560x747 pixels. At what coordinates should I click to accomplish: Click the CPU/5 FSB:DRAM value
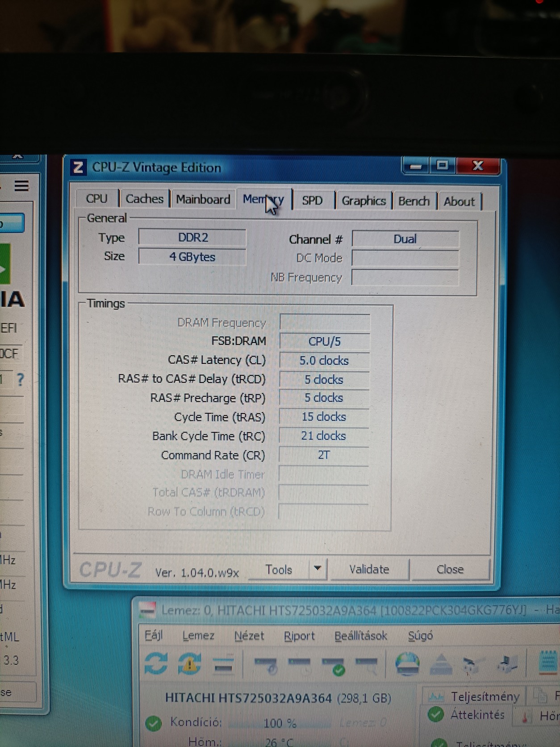[324, 342]
